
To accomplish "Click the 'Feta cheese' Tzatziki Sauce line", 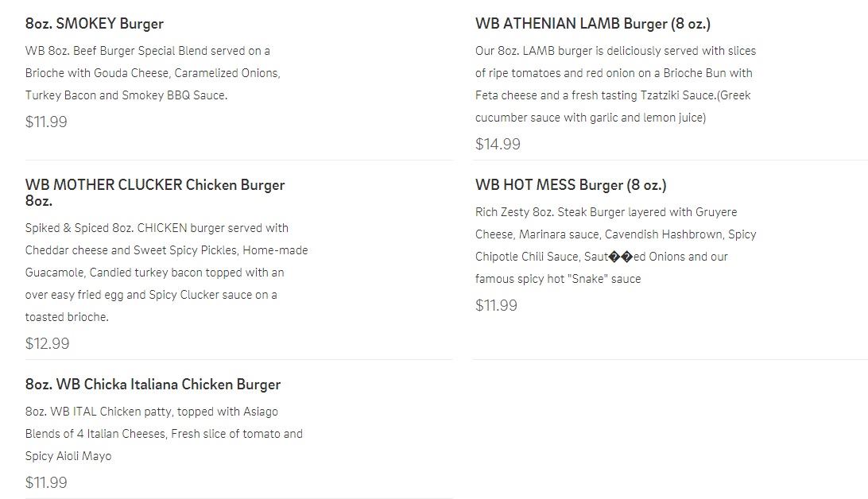I will point(613,95).
